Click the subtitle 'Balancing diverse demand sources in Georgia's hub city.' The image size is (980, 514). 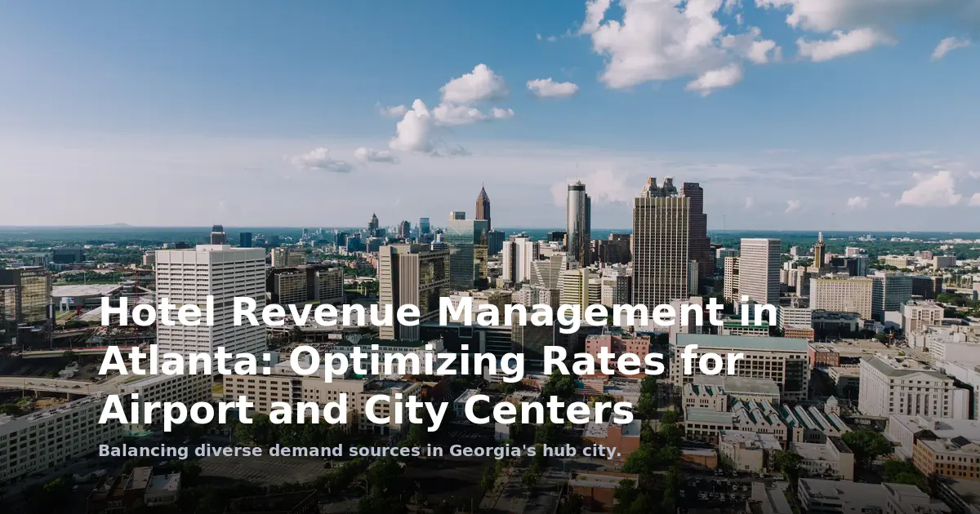(x=359, y=450)
